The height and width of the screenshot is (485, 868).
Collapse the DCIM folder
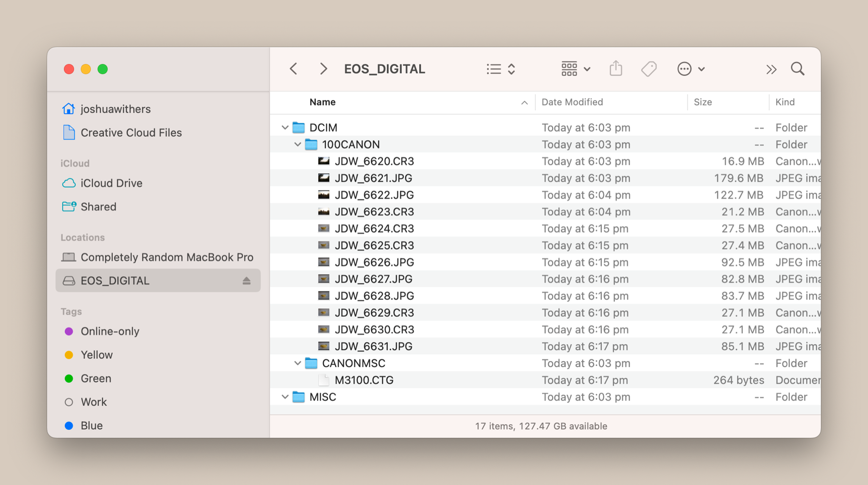[285, 128]
